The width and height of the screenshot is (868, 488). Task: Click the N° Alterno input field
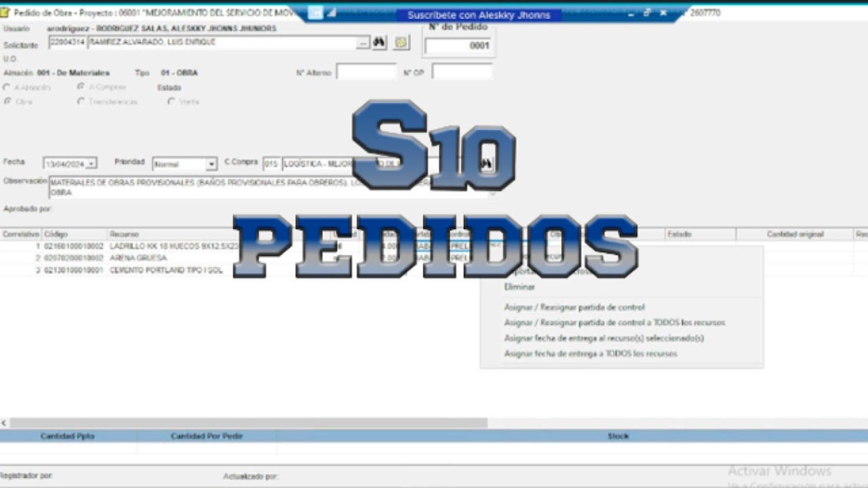click(366, 72)
